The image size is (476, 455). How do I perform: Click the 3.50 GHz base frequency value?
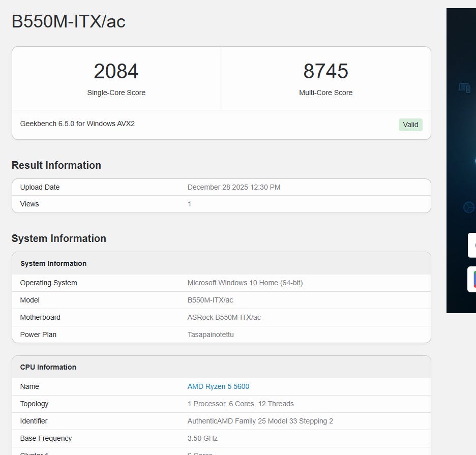point(202,438)
